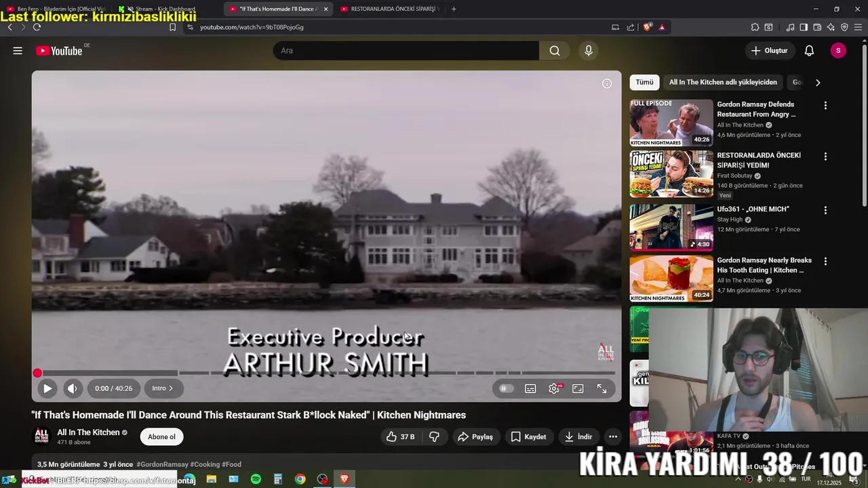Open options for RESTORANLARDA ÖNCEKİ SİPARİŞİ YEDİM video

click(x=825, y=157)
